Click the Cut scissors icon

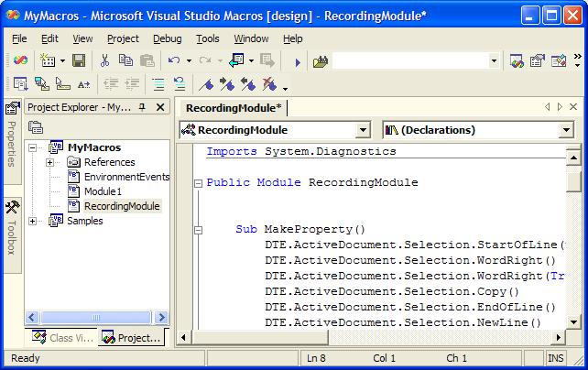click(104, 60)
